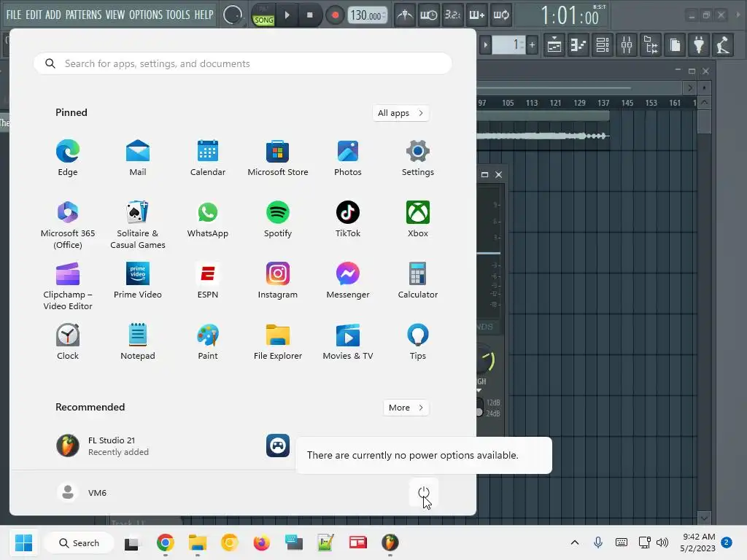Click the Start menu power button
Image resolution: width=747 pixels, height=560 pixels.
(424, 493)
